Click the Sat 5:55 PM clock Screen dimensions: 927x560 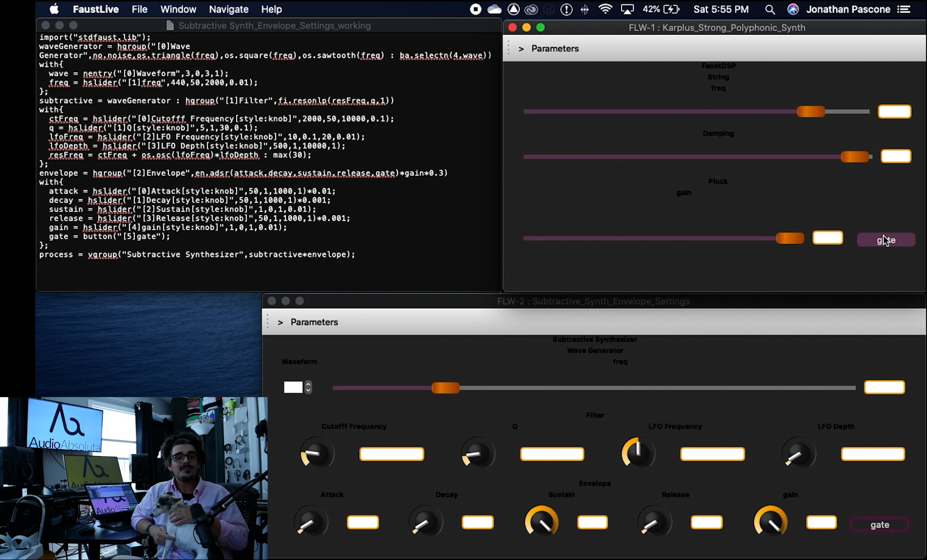coord(721,9)
